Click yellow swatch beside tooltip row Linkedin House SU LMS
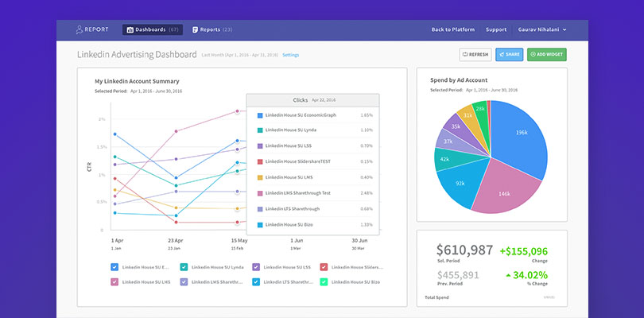644x318 pixels. click(x=260, y=177)
